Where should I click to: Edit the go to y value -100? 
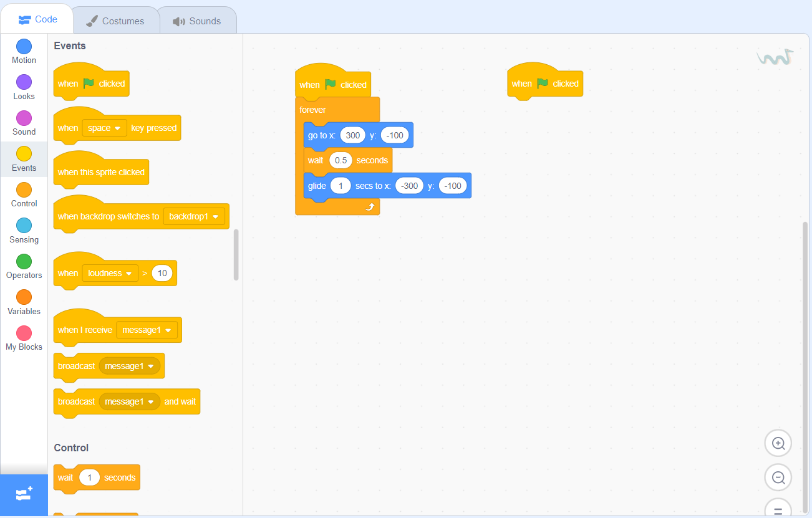coord(395,135)
